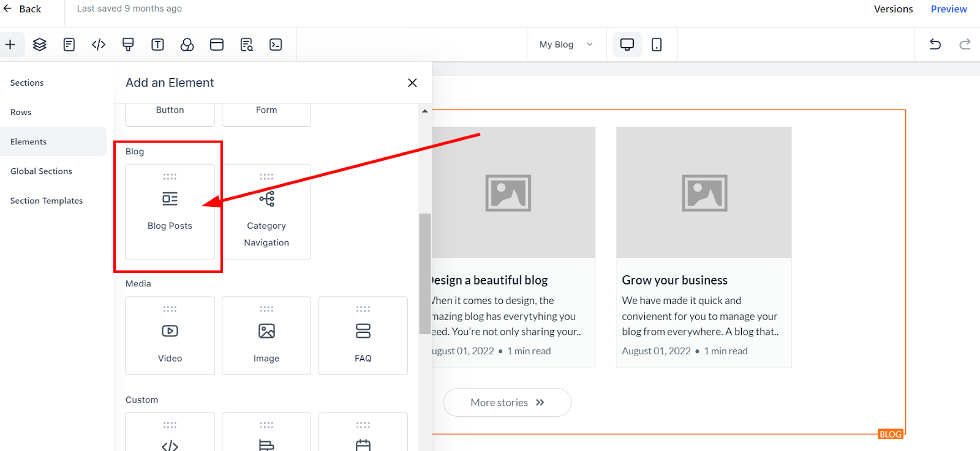This screenshot has width=980, height=451.
Task: Open the code brackets icon in toolbar
Action: [99, 45]
